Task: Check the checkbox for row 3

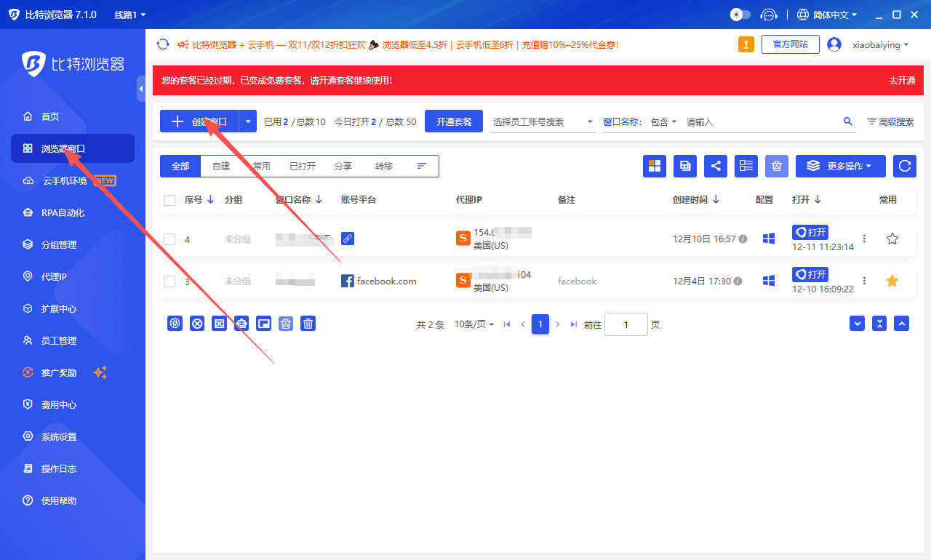Action: pyautogui.click(x=169, y=281)
